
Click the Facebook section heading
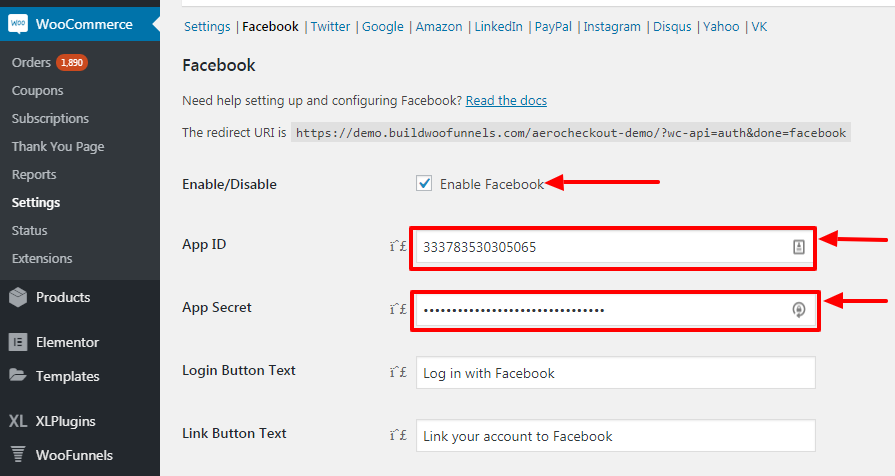click(219, 65)
